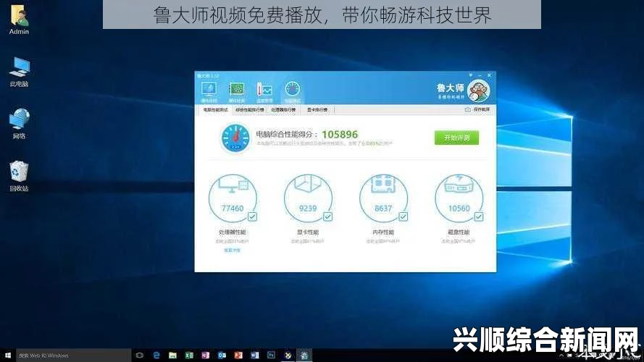This screenshot has height=362, width=644.
Task: Select the 此电脑 desktop icon
Action: [x=19, y=72]
